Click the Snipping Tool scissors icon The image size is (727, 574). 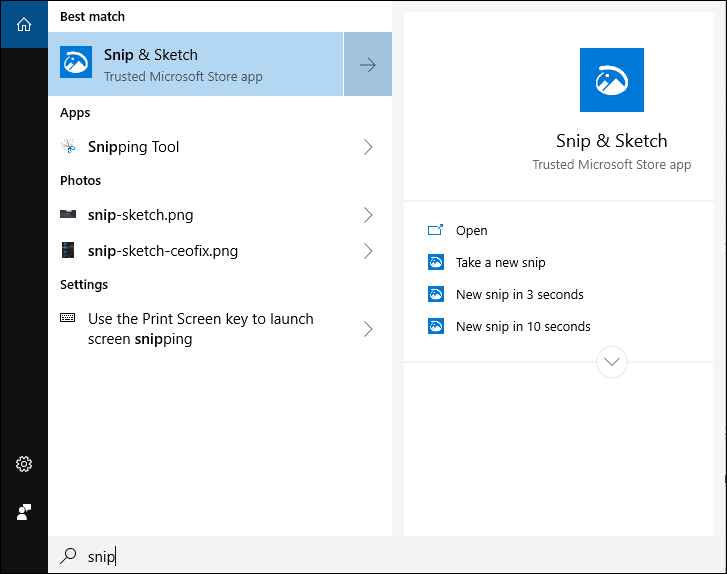pos(68,147)
